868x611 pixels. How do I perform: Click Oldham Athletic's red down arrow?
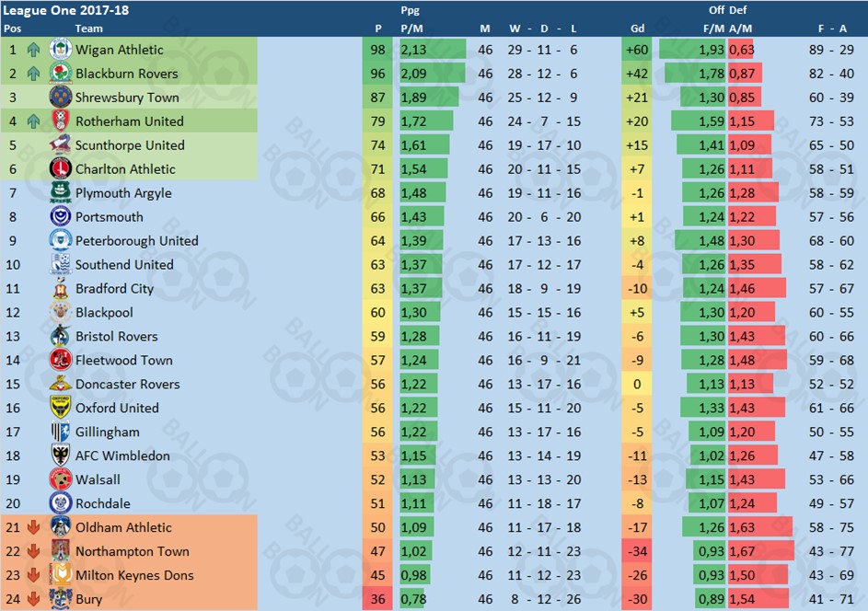click(x=34, y=527)
